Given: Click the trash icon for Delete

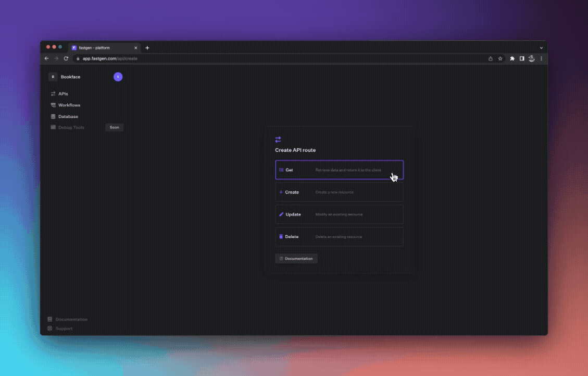Looking at the screenshot, I should pos(281,237).
